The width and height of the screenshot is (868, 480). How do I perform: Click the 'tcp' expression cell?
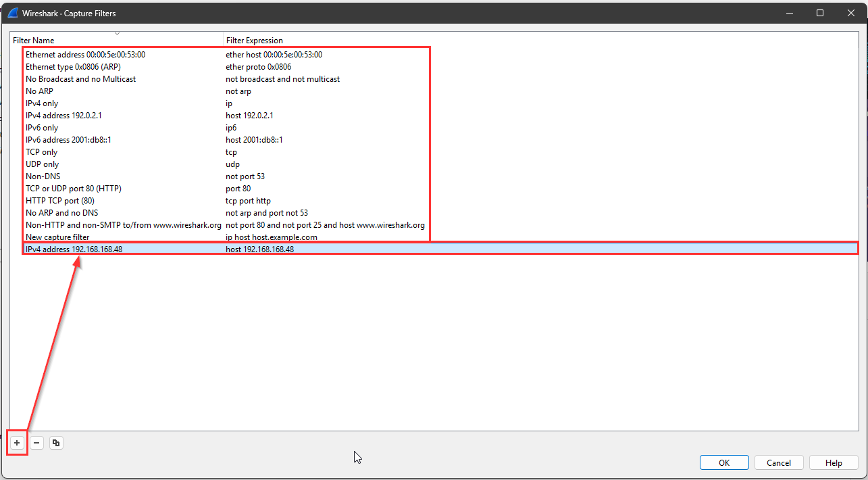tap(232, 152)
